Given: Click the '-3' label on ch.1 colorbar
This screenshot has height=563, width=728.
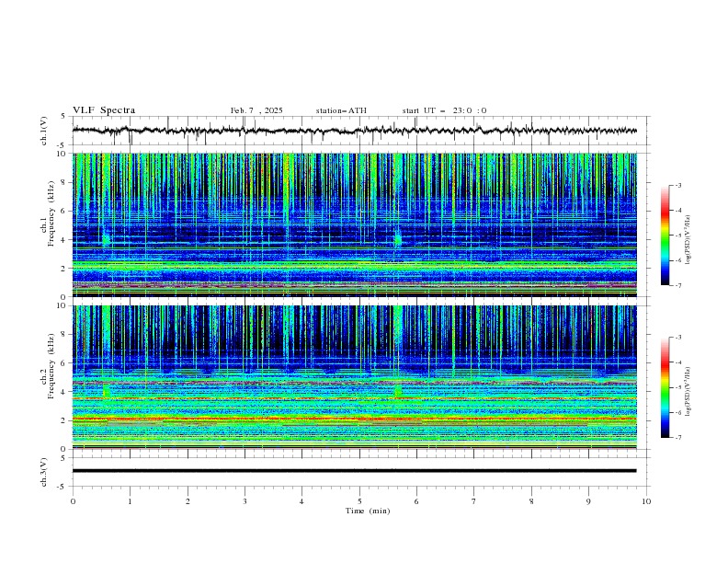Looking at the screenshot, I should click(x=677, y=185).
